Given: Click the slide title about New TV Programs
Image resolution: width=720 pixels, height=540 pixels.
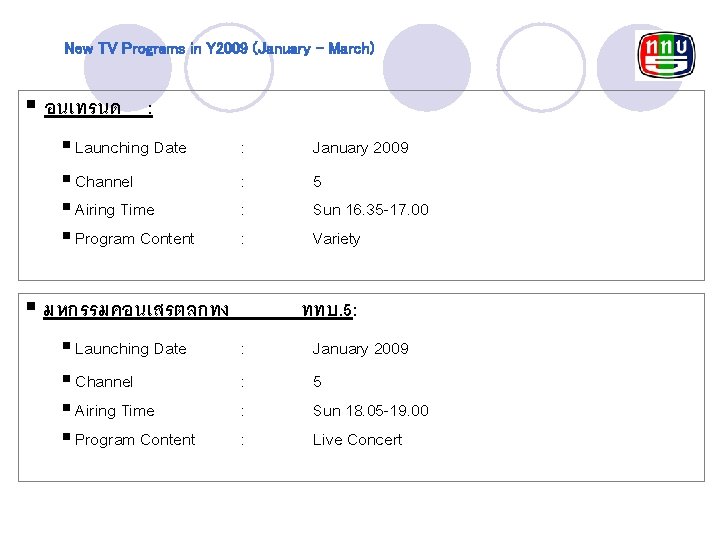Looking at the screenshot, I should coord(219,48).
